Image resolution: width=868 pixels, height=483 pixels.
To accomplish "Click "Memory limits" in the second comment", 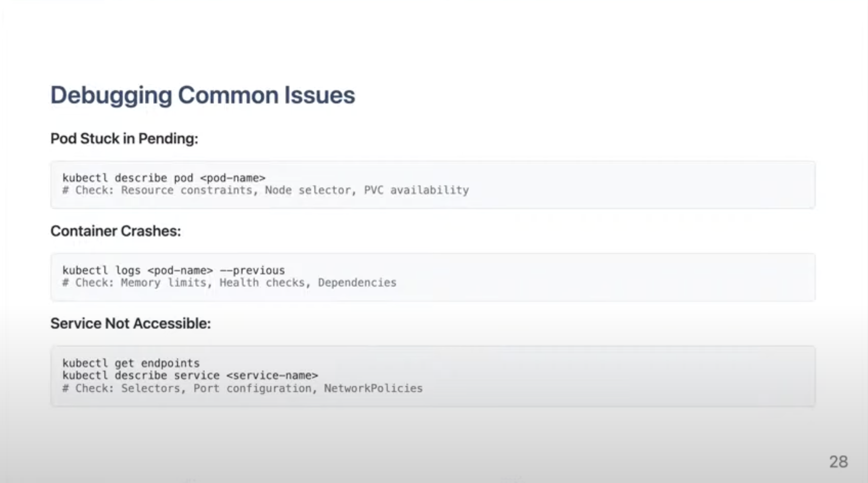I will pos(163,283).
